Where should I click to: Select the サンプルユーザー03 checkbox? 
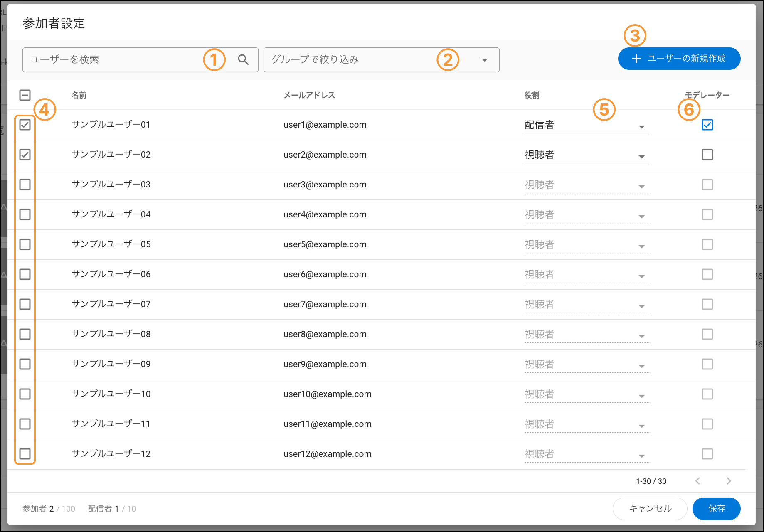coord(25,185)
